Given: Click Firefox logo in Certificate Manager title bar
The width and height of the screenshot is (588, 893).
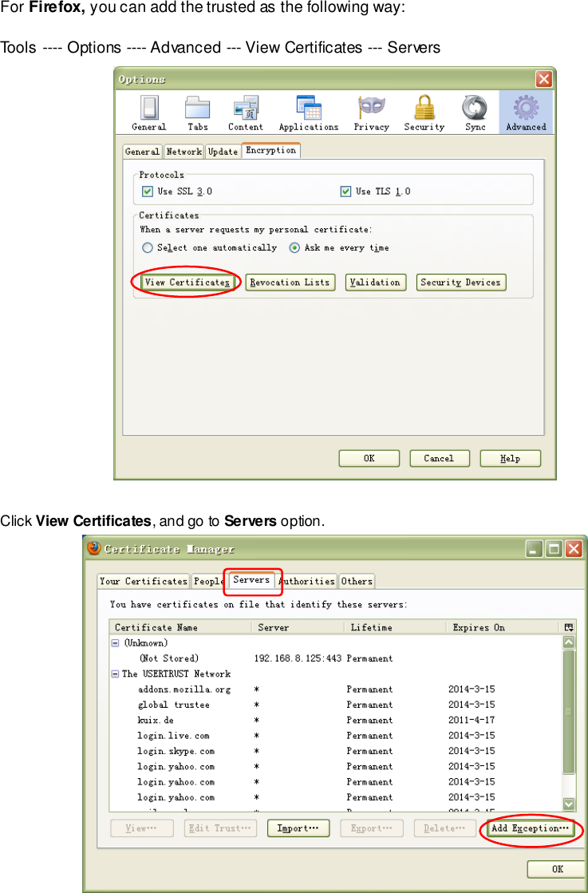Looking at the screenshot, I should 94,548.
